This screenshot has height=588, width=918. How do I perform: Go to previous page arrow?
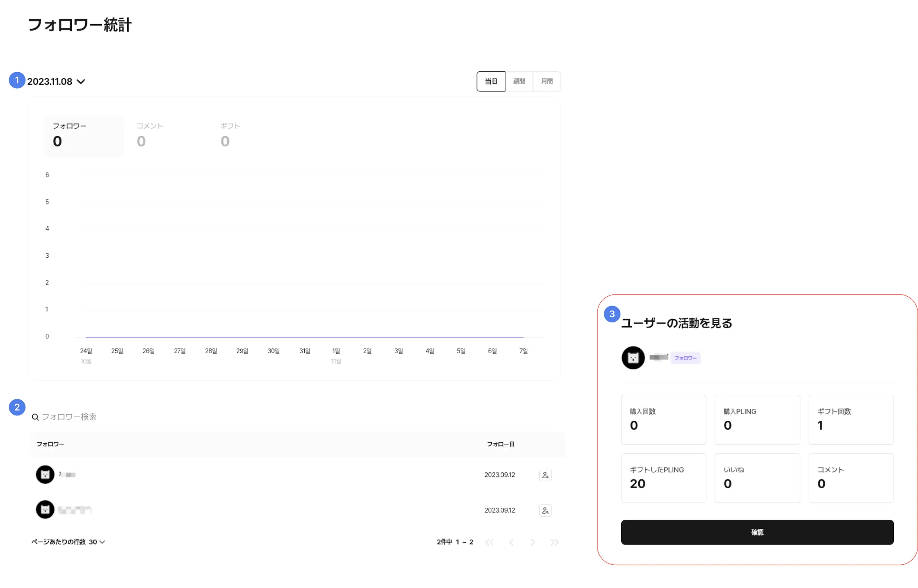click(511, 542)
